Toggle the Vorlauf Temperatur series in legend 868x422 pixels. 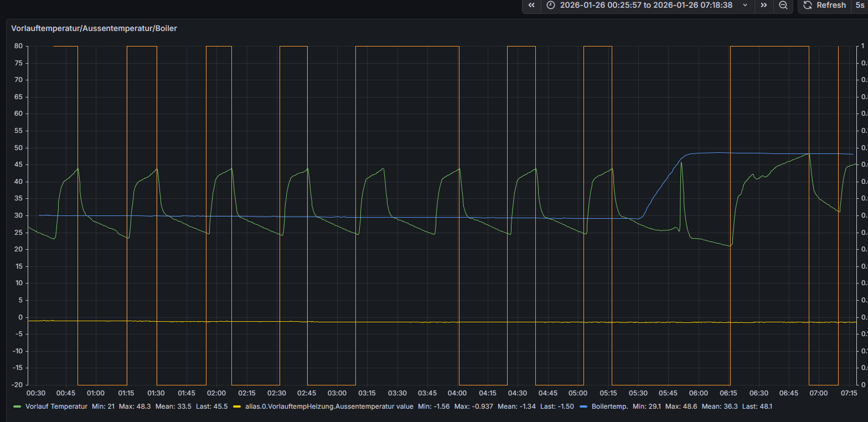56,406
